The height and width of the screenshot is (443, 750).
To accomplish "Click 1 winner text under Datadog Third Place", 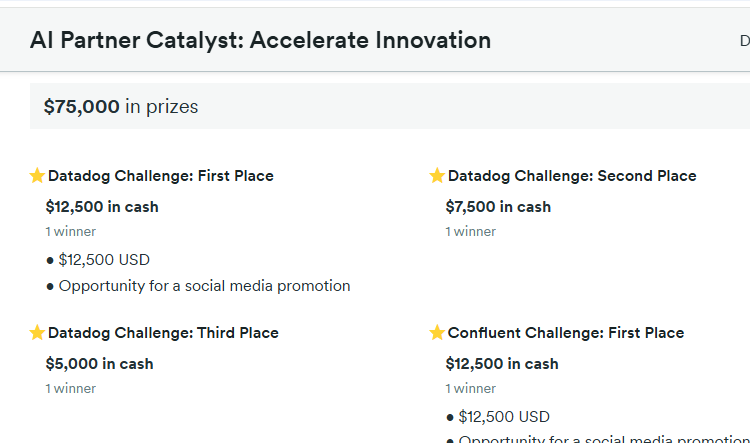I will (x=70, y=388).
